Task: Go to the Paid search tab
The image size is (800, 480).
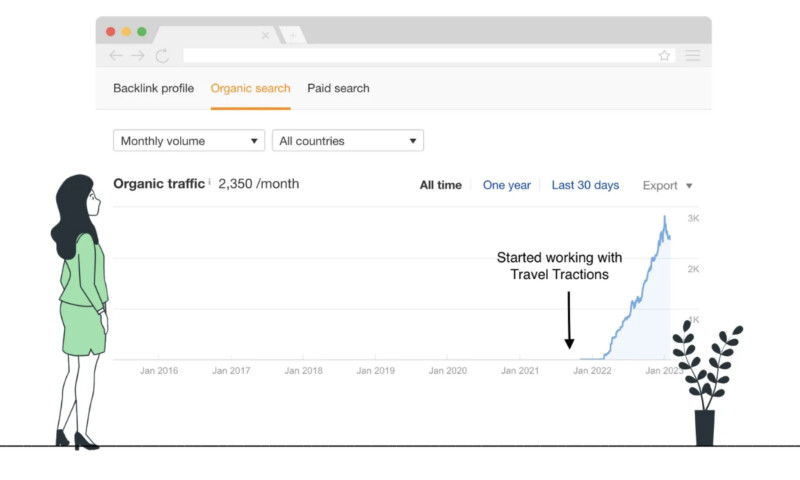Action: click(x=338, y=88)
